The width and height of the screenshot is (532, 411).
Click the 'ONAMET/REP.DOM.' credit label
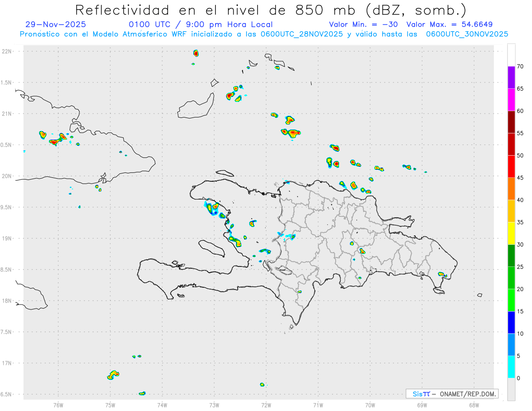[x=468, y=394]
